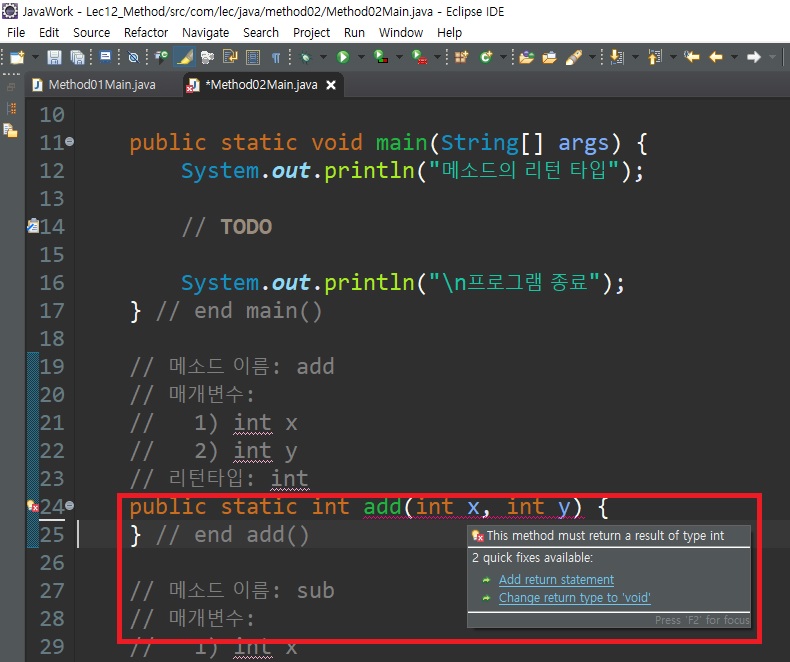Image resolution: width=790 pixels, height=662 pixels.
Task: Toggle Block Selection Mode icon
Action: (253, 57)
